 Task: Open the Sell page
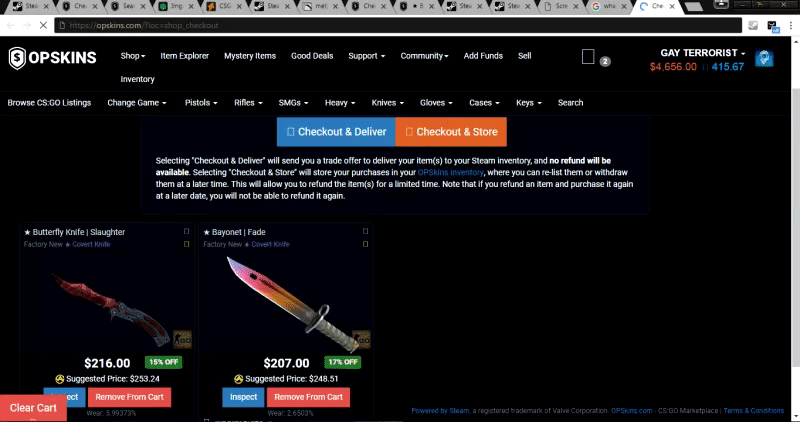click(x=524, y=56)
